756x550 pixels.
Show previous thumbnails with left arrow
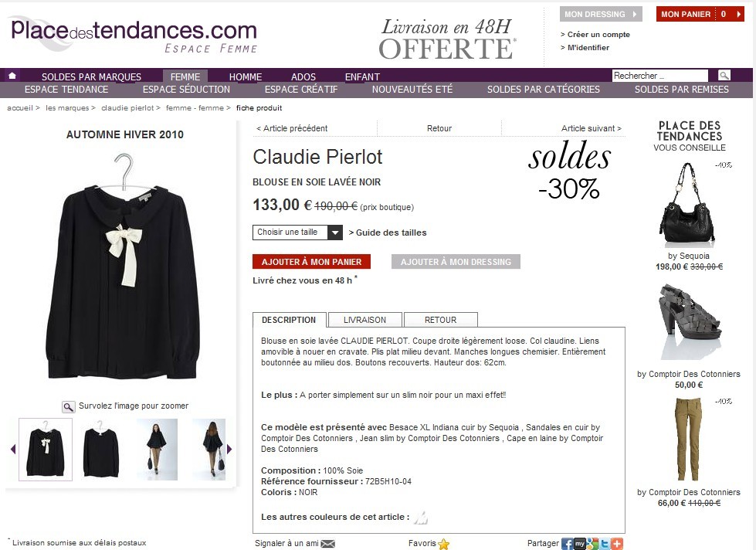click(x=13, y=449)
